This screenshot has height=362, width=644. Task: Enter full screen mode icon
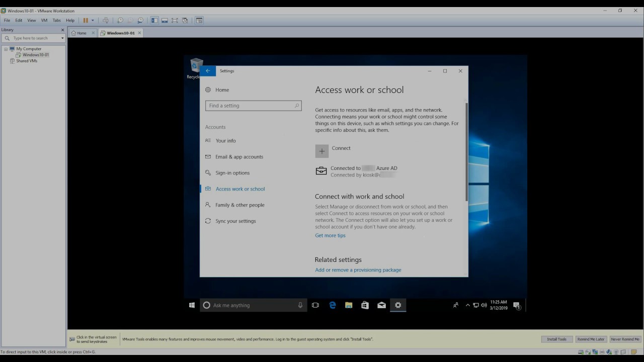pos(175,21)
